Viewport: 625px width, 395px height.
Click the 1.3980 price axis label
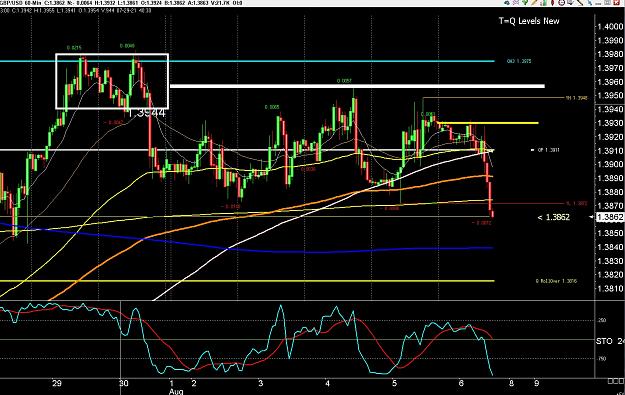pyautogui.click(x=610, y=54)
